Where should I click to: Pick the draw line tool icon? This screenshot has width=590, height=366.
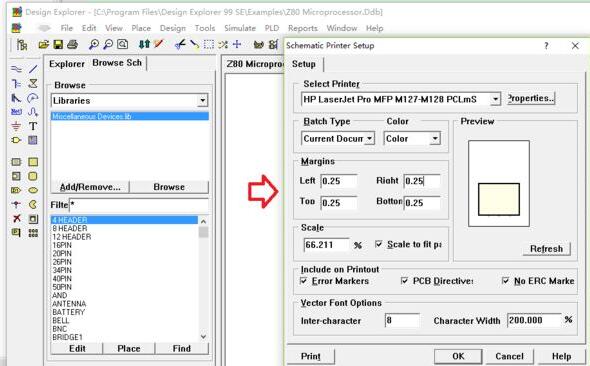(33, 69)
